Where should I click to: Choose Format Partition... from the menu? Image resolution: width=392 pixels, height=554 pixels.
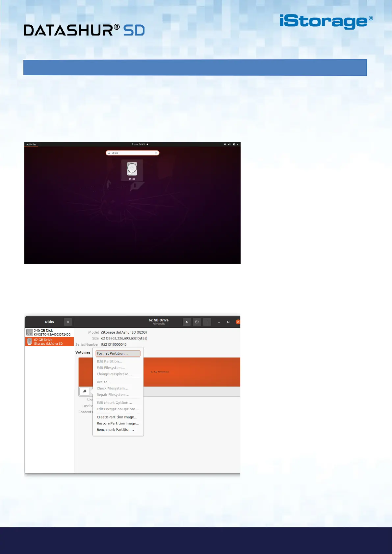tap(118, 353)
